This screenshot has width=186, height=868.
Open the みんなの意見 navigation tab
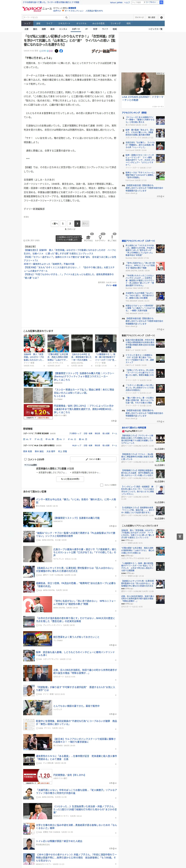click(99, 24)
